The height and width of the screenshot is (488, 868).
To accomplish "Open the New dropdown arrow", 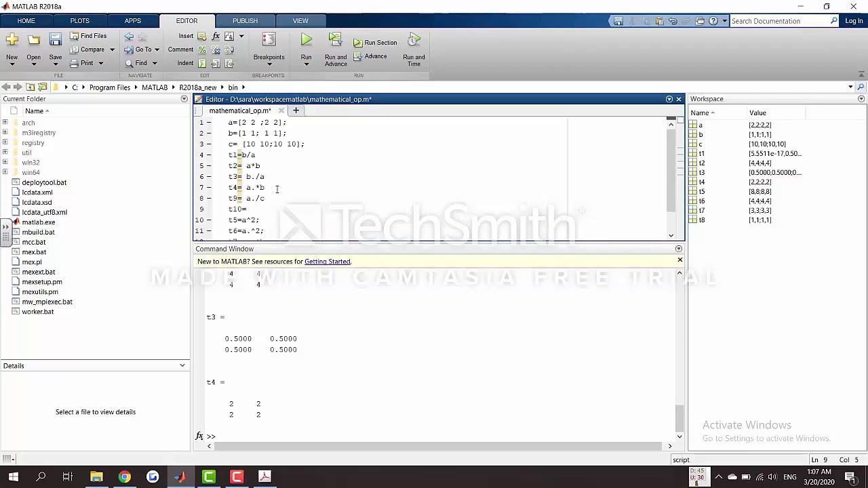I will point(12,64).
